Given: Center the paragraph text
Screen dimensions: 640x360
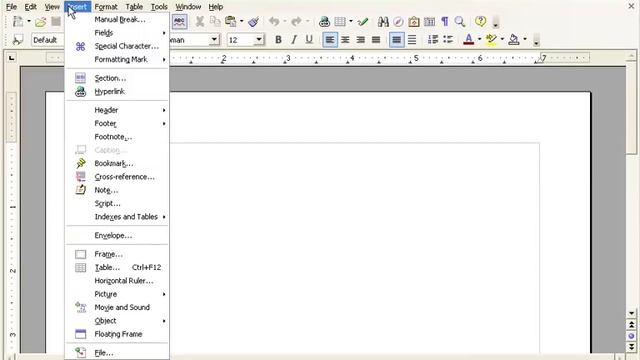Looking at the screenshot, I should click(x=345, y=40).
